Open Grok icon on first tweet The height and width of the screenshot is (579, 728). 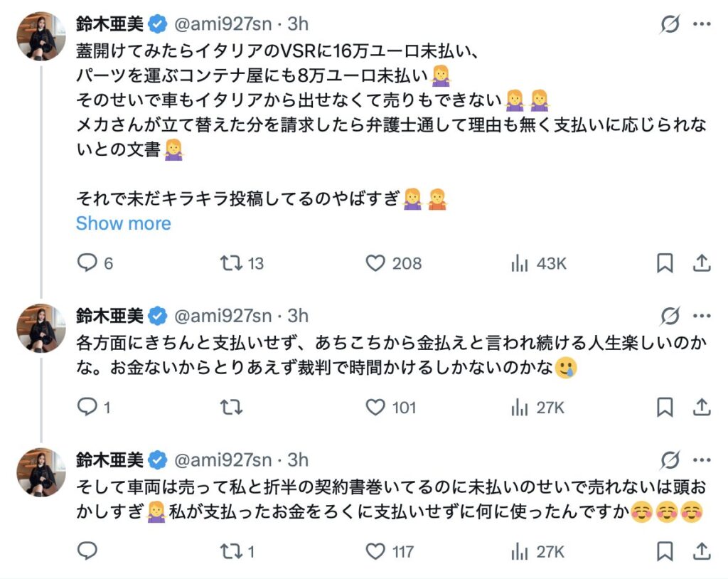(x=669, y=24)
